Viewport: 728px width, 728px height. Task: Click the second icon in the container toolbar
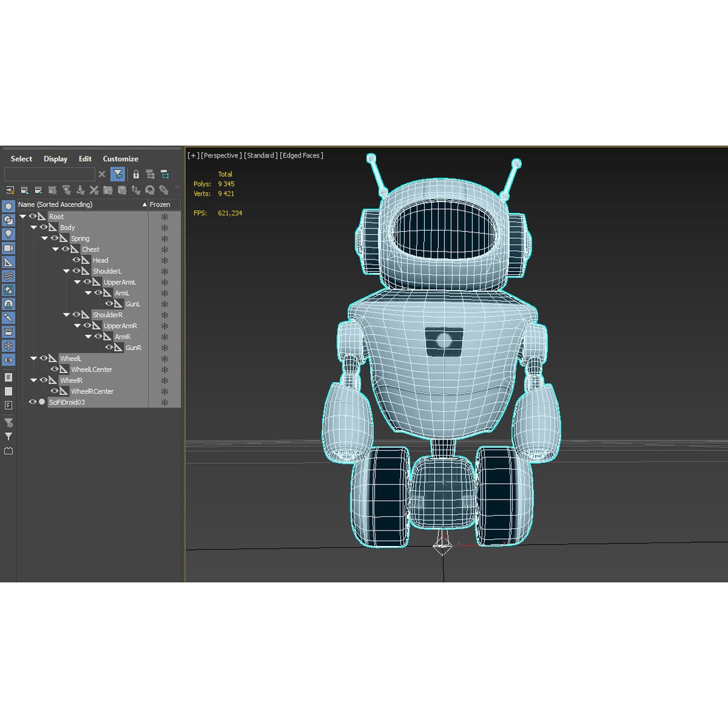coord(25,189)
